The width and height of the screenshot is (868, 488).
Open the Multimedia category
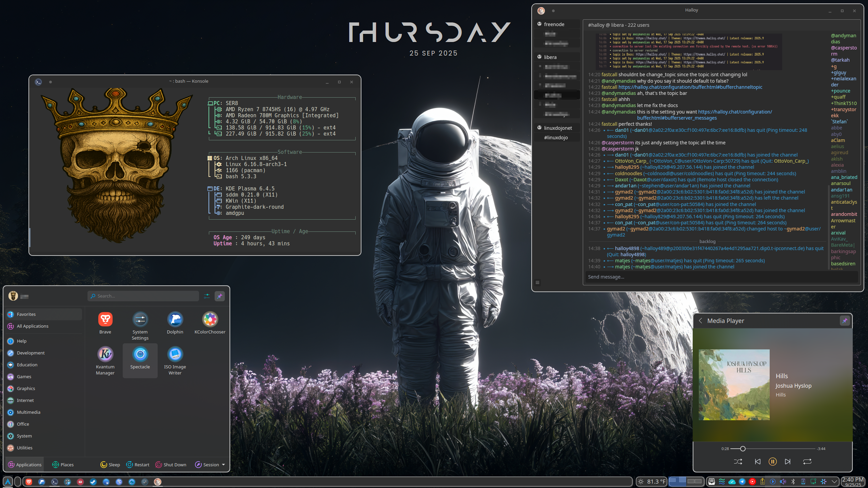[x=28, y=412]
